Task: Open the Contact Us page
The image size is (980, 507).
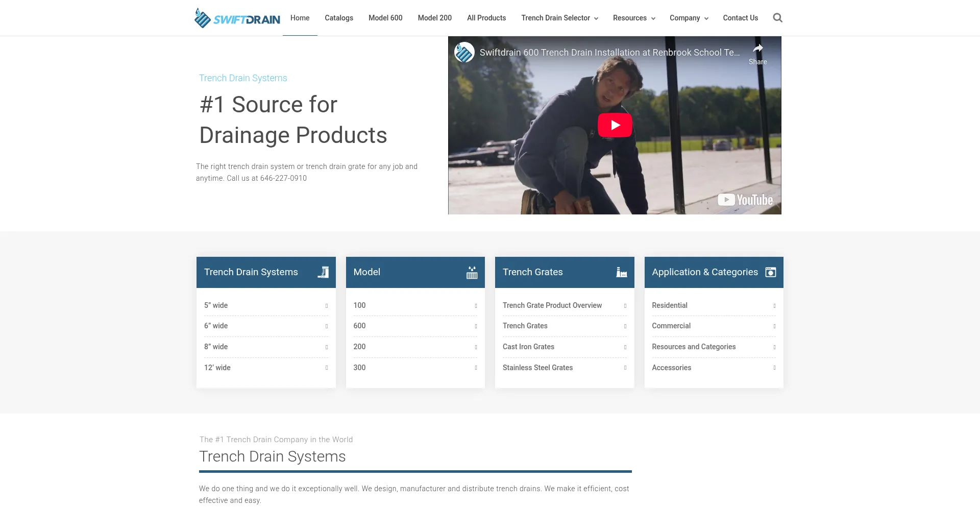Action: tap(740, 18)
